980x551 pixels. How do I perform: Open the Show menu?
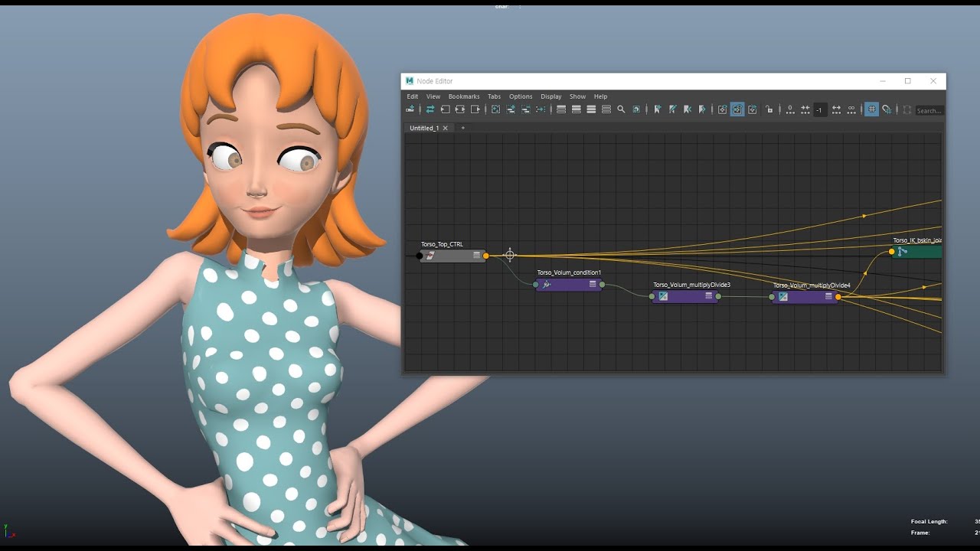pyautogui.click(x=577, y=96)
